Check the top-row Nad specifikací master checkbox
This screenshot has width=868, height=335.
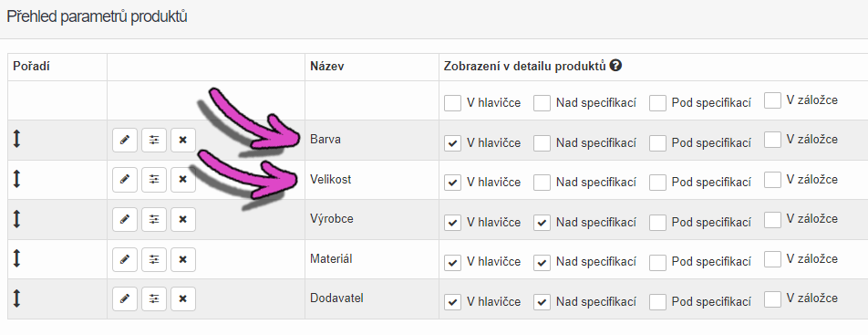click(x=542, y=103)
